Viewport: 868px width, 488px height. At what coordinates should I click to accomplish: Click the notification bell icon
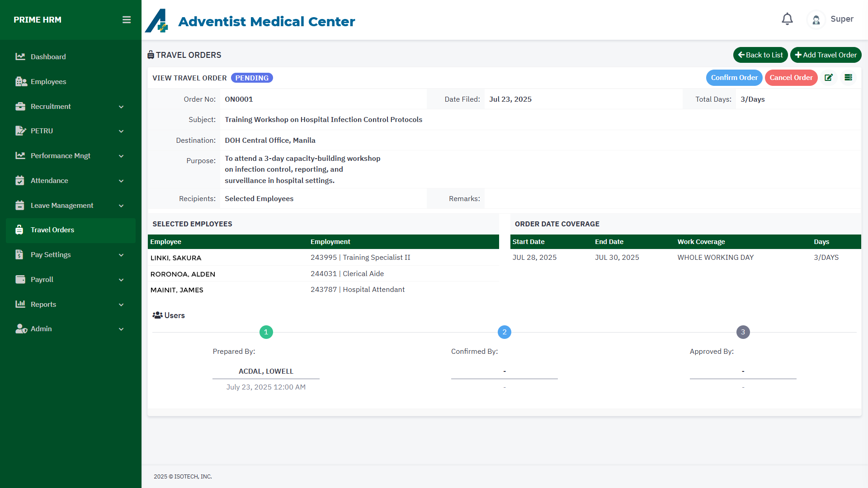point(787,19)
